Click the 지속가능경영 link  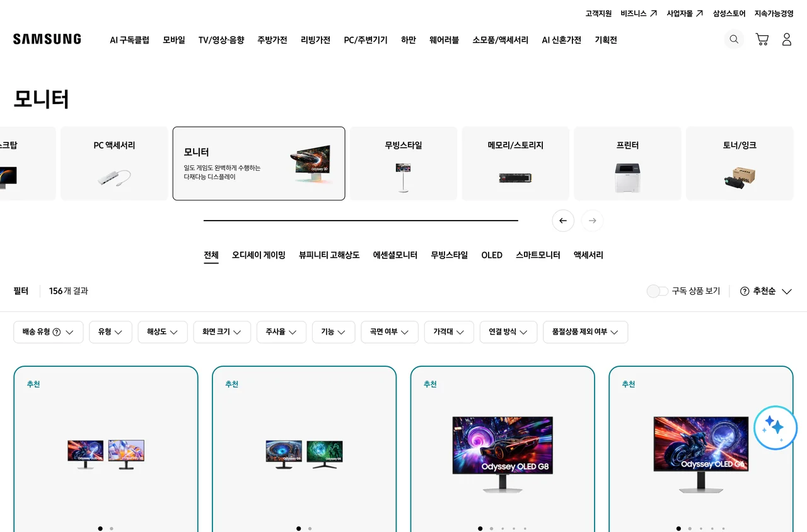point(774,13)
